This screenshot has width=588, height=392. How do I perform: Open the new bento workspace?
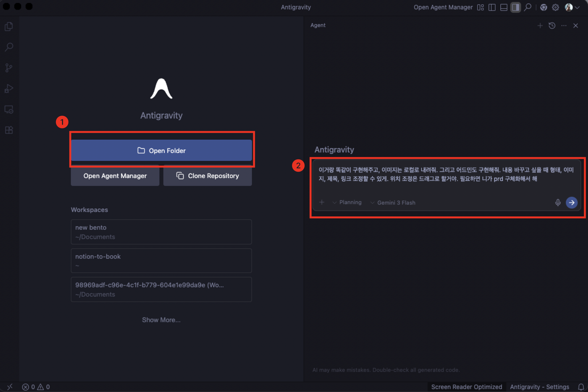(x=161, y=232)
